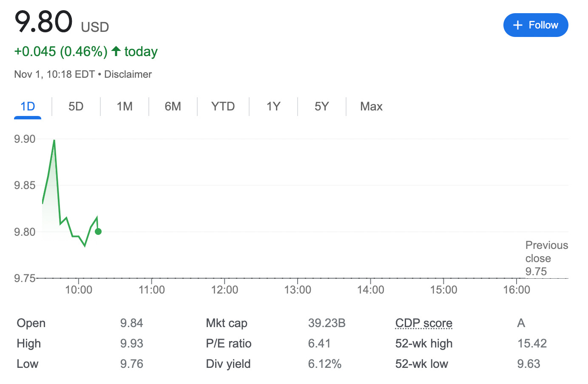Click the 15:00 x-axis time label
Screen dimensions: 588x384
tap(443, 290)
